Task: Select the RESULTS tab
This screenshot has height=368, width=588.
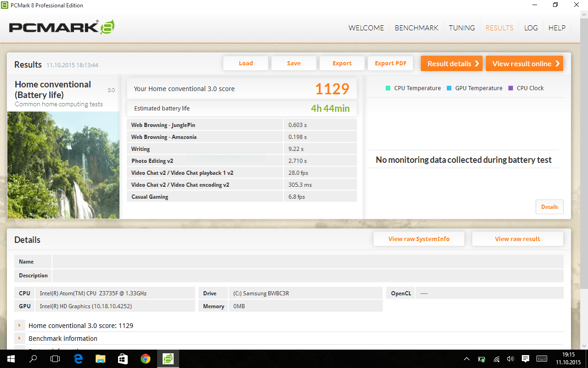Action: tap(499, 28)
